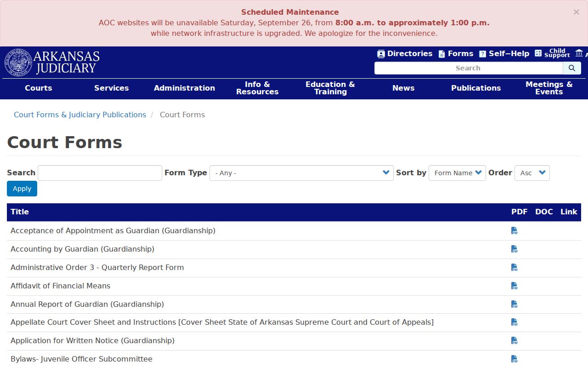Open the Sort by Form Name dropdown

pyautogui.click(x=457, y=173)
